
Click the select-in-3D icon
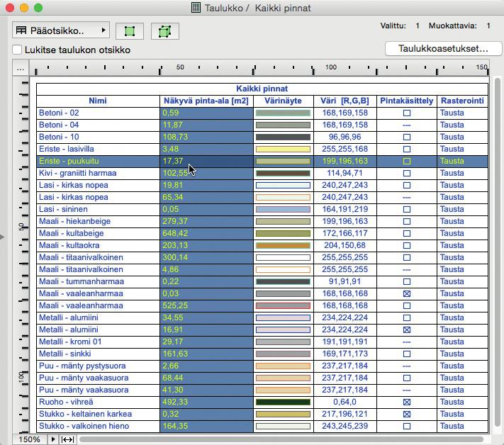coord(165,31)
